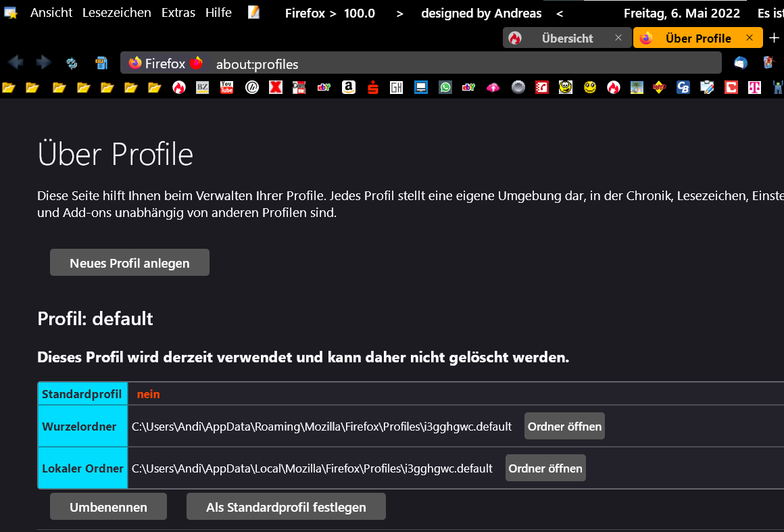Click the window-with-star icon in menu bar

click(11, 12)
